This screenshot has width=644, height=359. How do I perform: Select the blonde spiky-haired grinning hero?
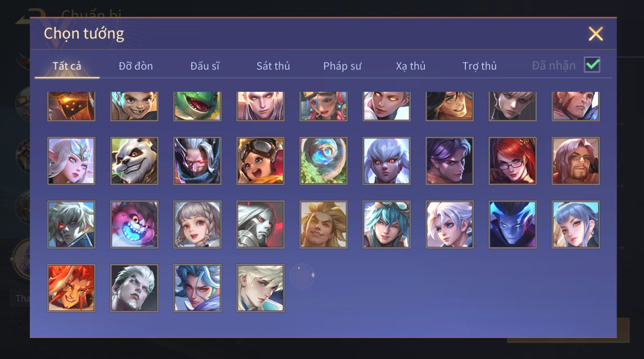[323, 224]
